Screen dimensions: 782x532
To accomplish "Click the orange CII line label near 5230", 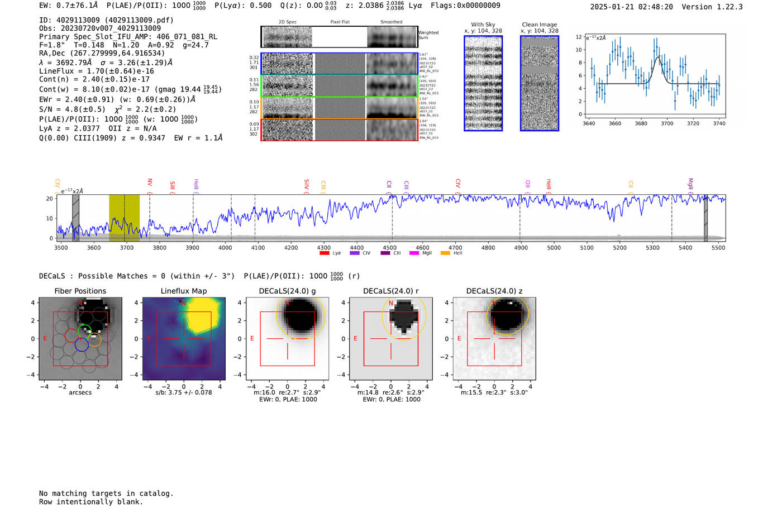I will (x=631, y=185).
